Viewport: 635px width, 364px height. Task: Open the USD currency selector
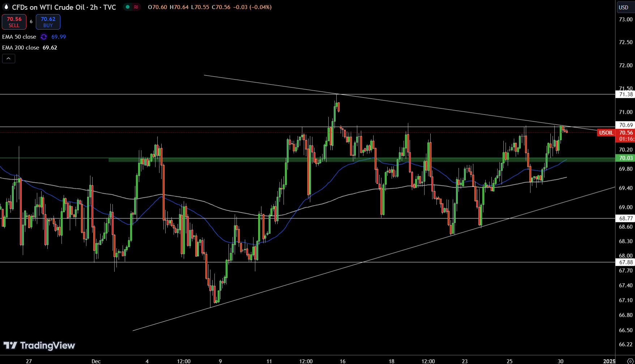(625, 7)
